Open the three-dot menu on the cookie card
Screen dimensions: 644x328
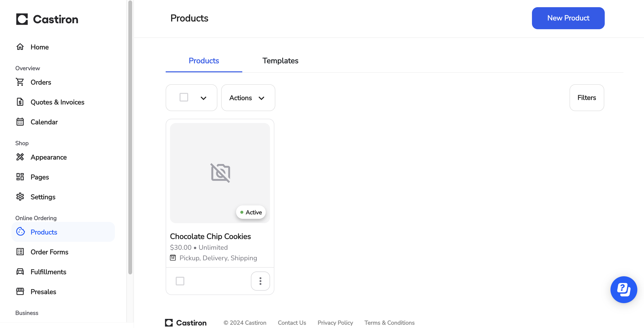260,281
